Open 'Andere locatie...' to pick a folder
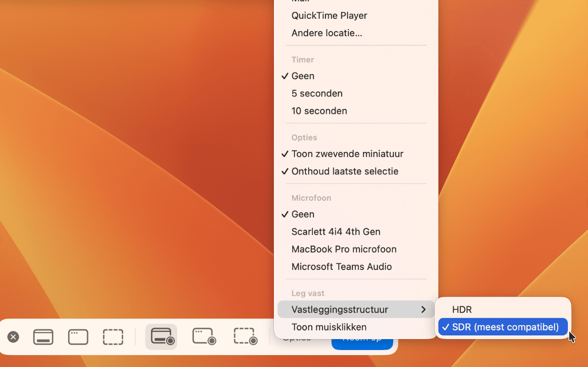Image resolution: width=588 pixels, height=367 pixels. pyautogui.click(x=326, y=33)
